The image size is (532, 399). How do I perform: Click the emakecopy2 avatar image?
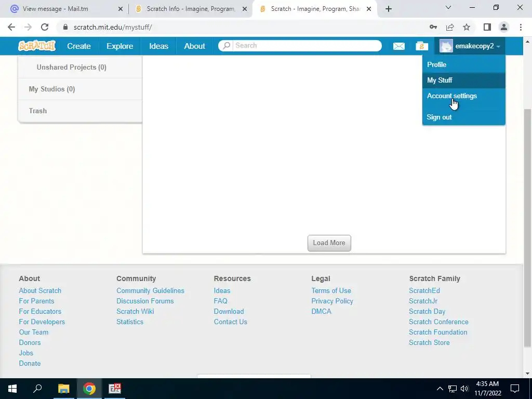(x=446, y=46)
